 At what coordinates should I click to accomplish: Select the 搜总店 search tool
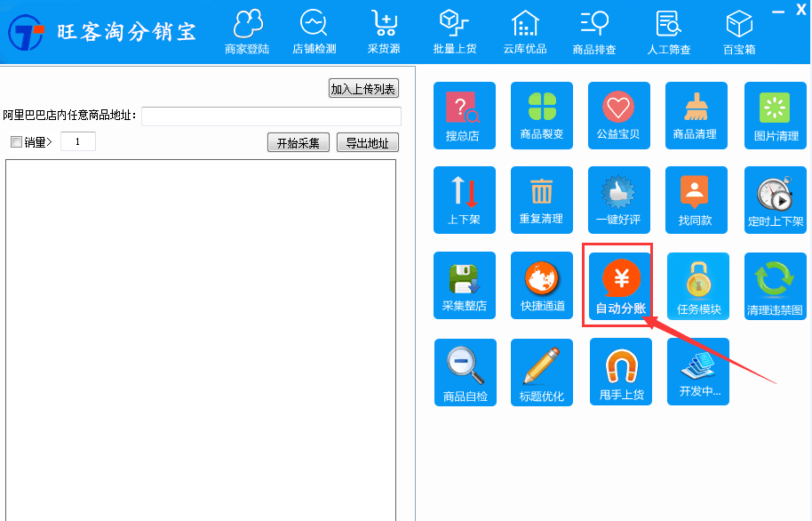click(465, 116)
